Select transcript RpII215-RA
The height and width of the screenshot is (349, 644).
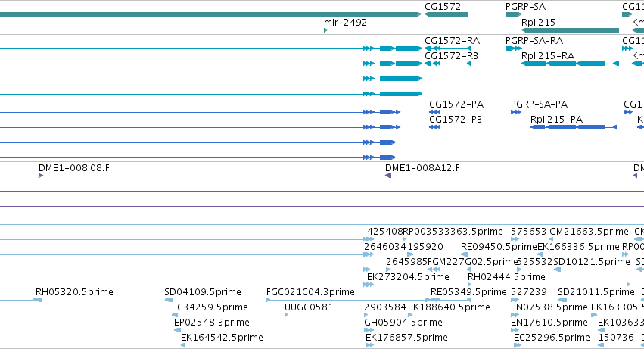[547, 56]
